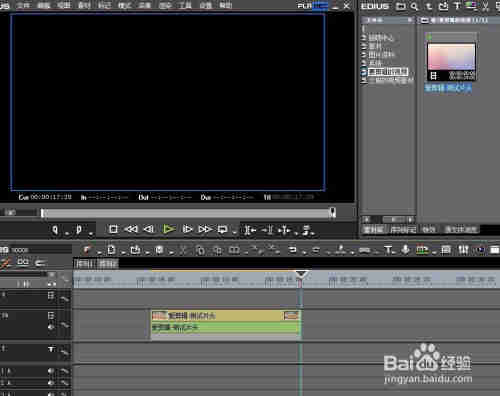Open the undo history dropdown arrow
The image size is (500, 396).
[x=305, y=253]
